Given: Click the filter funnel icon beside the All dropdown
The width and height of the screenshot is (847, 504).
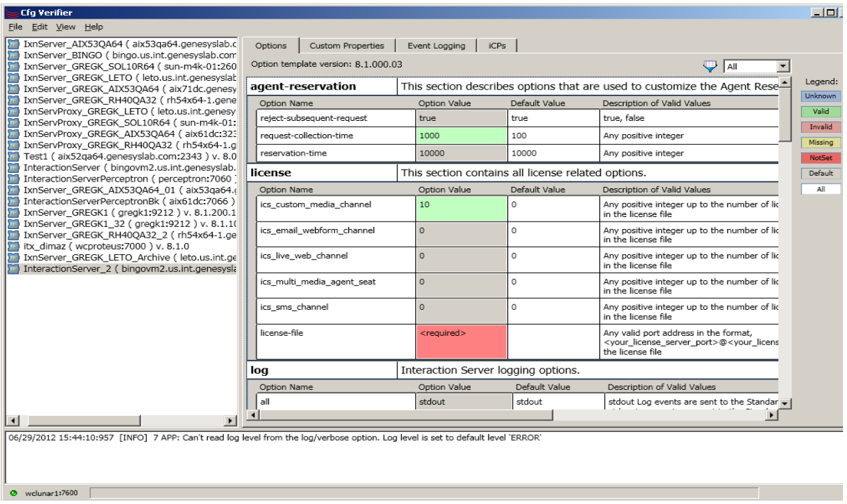Looking at the screenshot, I should point(710,65).
